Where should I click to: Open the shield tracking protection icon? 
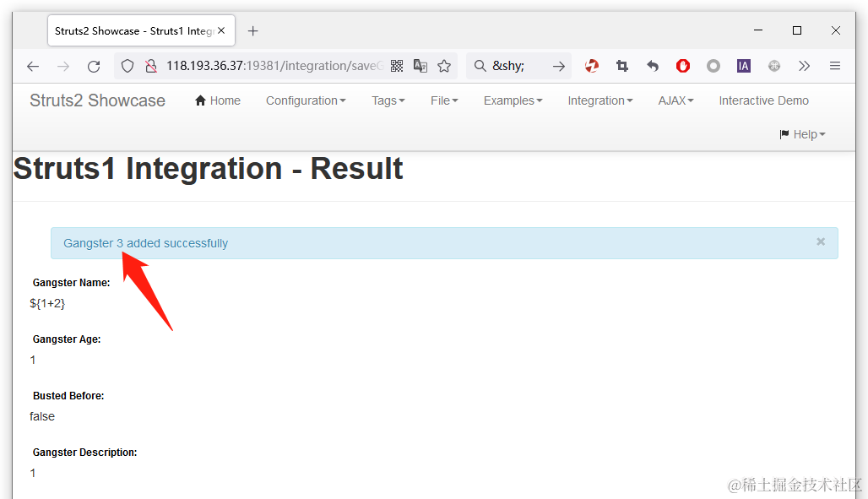(x=127, y=67)
